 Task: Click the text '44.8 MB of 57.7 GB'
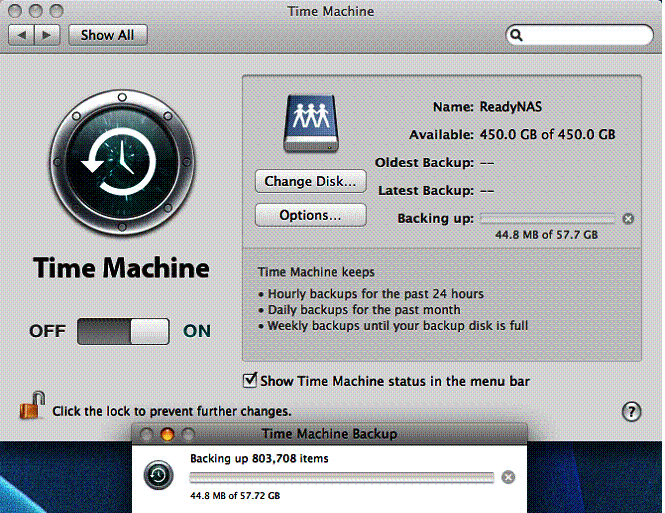click(546, 234)
